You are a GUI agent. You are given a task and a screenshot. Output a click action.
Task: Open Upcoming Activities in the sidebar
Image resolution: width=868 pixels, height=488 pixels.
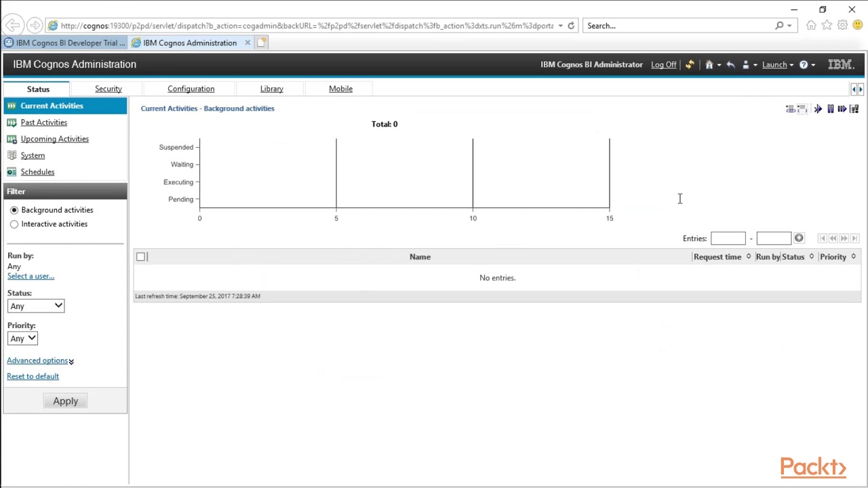[54, 139]
